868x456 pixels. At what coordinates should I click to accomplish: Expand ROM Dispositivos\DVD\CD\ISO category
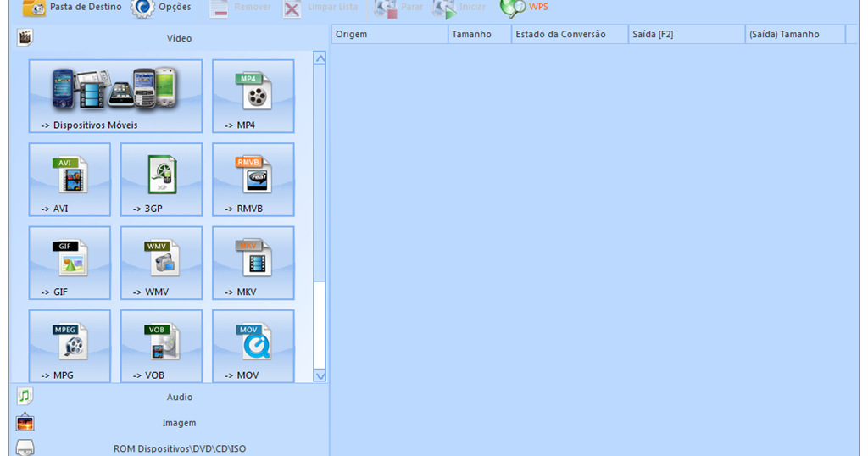(170, 448)
